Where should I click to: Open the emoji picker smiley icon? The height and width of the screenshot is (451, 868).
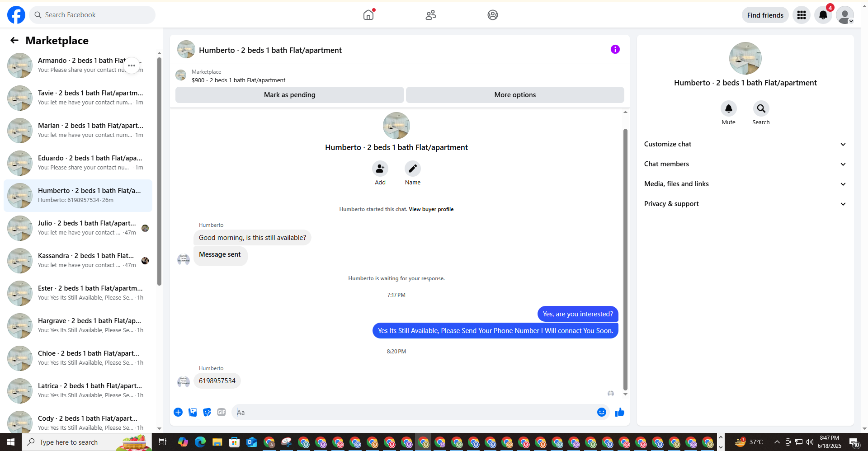(x=602, y=412)
